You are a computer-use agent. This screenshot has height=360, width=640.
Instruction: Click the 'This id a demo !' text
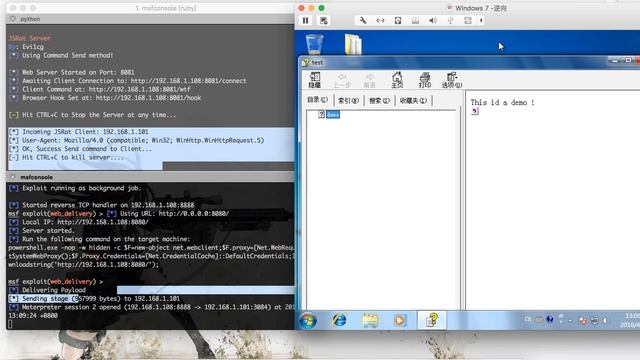tap(502, 102)
